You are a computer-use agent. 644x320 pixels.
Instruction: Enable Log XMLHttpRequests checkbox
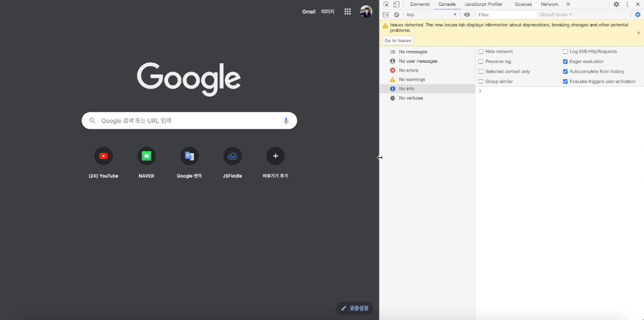pyautogui.click(x=565, y=52)
